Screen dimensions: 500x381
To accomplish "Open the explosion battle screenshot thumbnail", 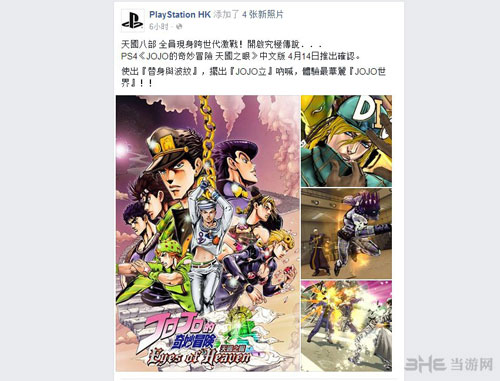I will click(346, 326).
